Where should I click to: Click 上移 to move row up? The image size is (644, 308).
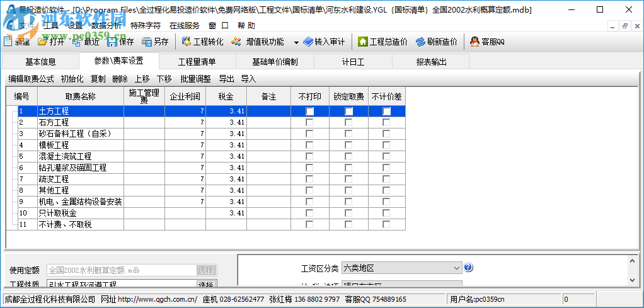(x=142, y=79)
